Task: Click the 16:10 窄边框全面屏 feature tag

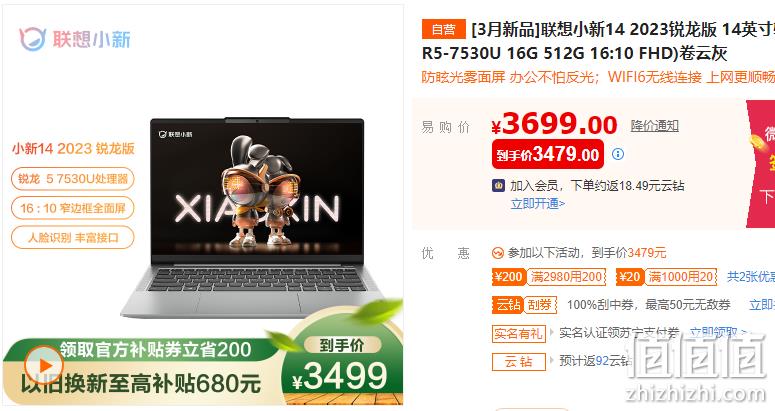Action: 73,208
